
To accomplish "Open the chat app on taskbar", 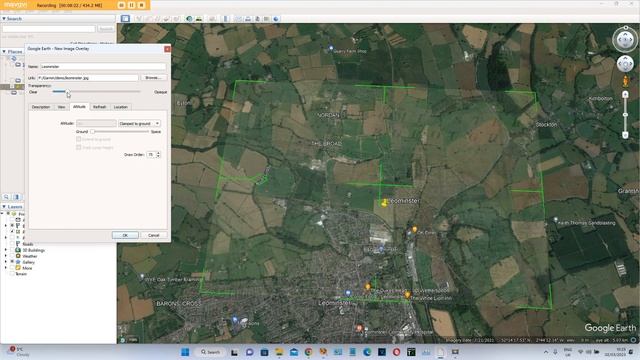I will pos(249,352).
